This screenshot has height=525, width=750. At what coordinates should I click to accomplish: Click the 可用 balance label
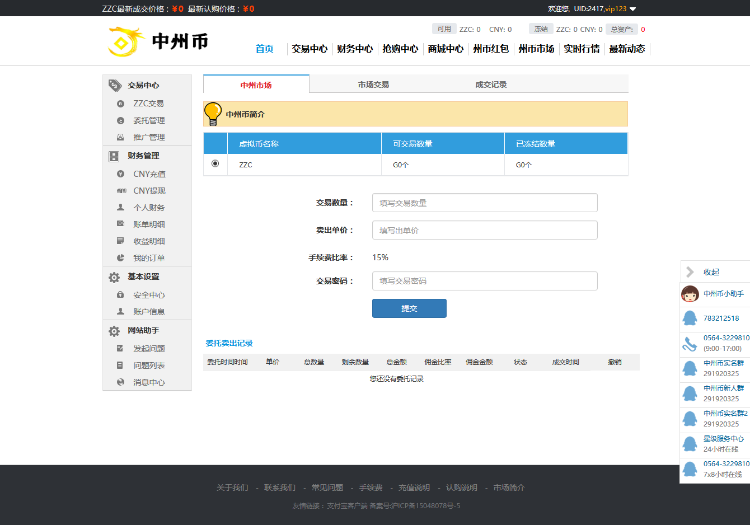444,29
